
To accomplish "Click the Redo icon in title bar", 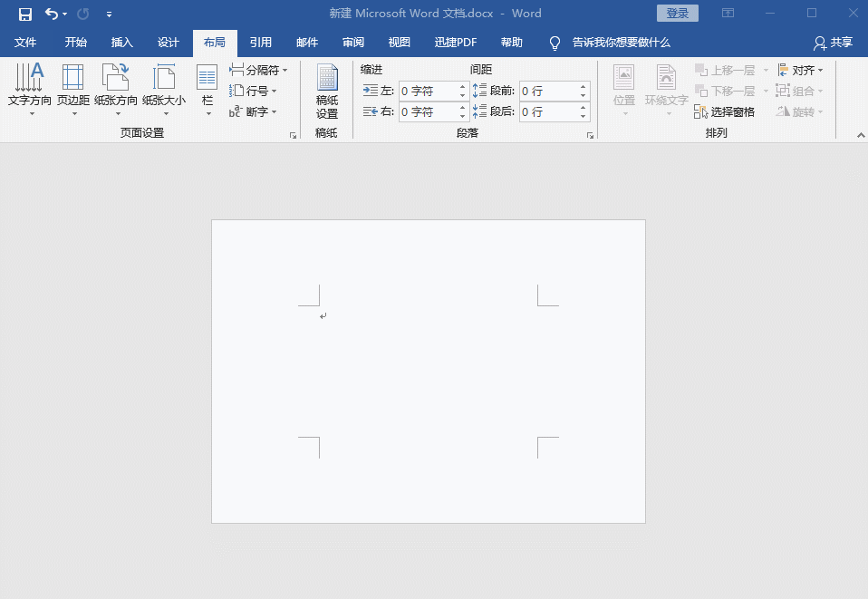I will (83, 14).
